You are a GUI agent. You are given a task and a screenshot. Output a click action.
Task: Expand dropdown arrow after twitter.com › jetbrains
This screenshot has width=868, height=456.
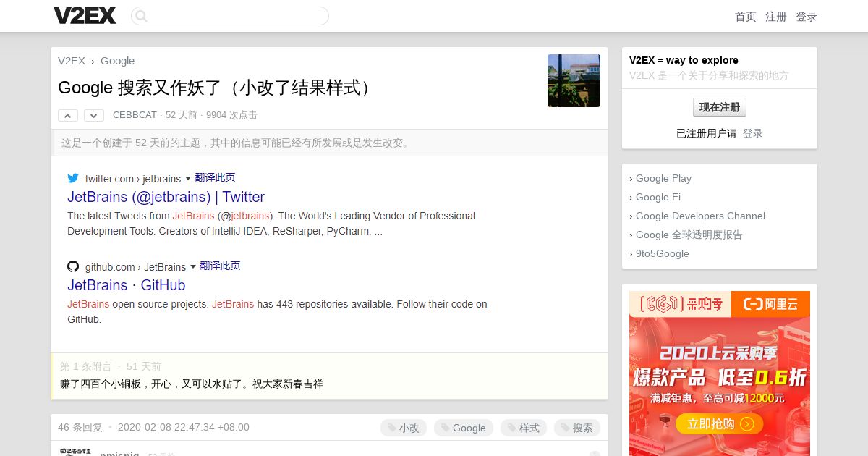188,178
